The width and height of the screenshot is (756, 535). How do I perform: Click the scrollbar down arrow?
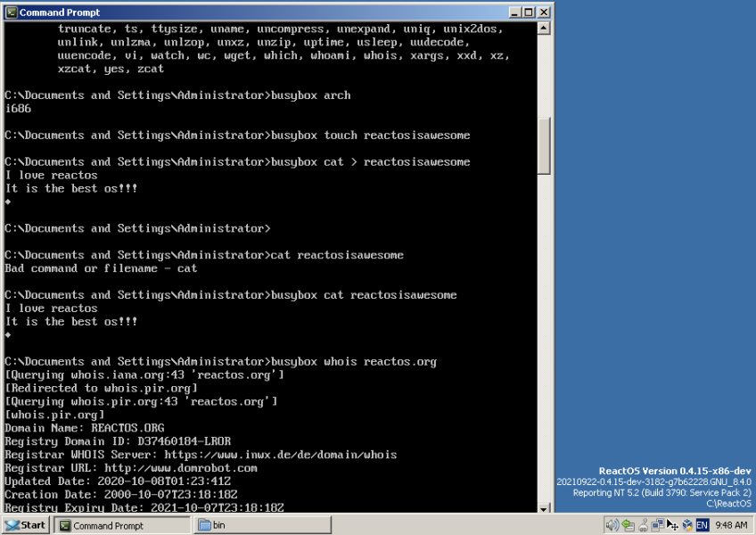coord(544,508)
